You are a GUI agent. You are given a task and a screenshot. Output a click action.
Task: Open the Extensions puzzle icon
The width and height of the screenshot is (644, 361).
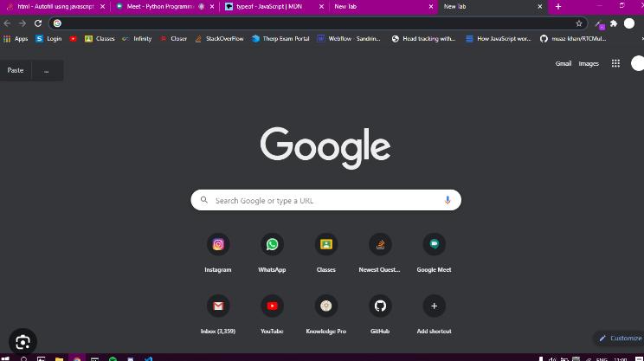tap(614, 23)
